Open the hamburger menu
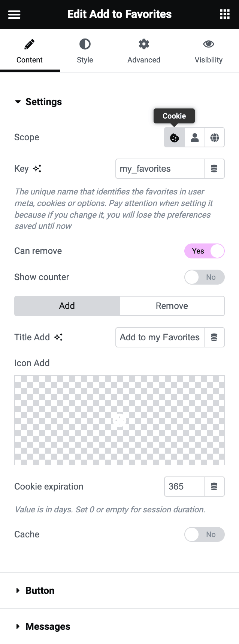Viewport: 239px width, 644px height. tap(14, 15)
